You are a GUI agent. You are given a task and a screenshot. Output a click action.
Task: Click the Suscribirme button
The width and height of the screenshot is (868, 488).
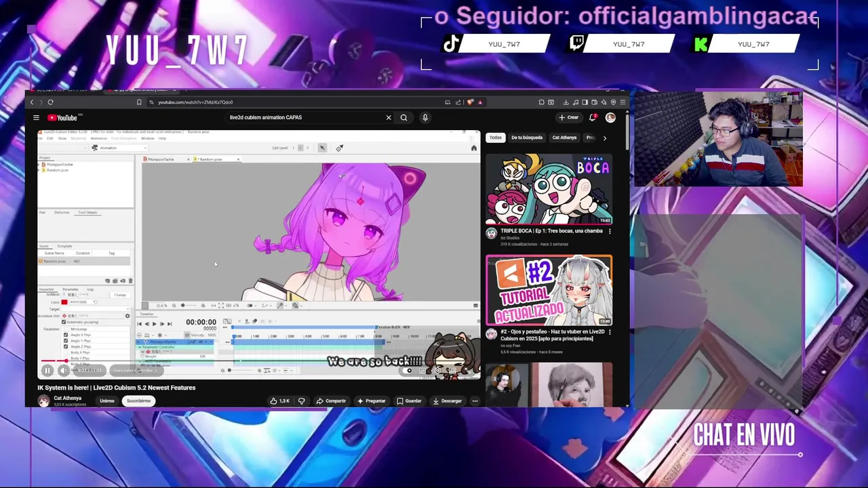[138, 401]
